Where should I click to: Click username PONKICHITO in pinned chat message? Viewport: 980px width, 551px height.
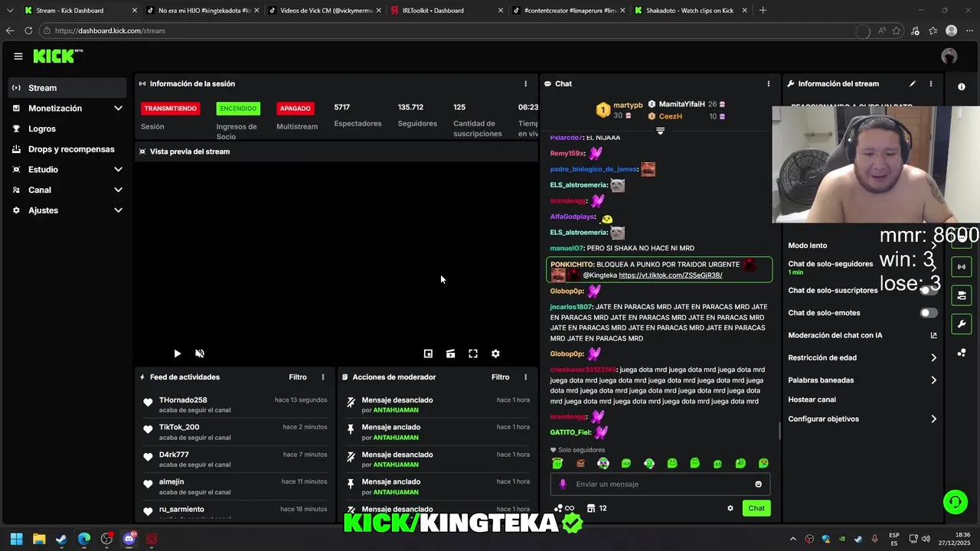pyautogui.click(x=572, y=265)
